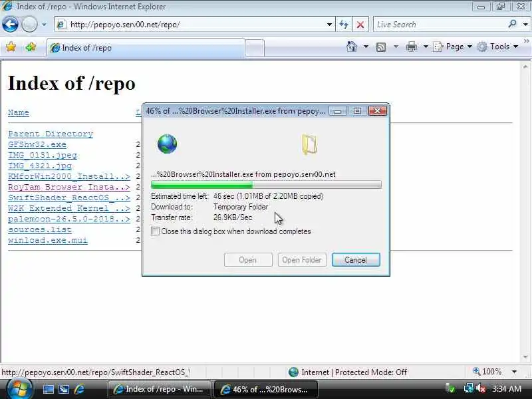
Task: Click the globe icon in the download dialog
Action: [168, 144]
